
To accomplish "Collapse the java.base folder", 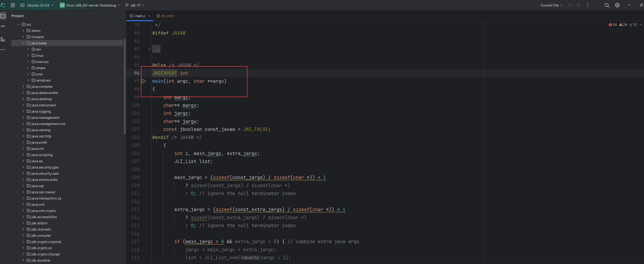I will 23,43.
